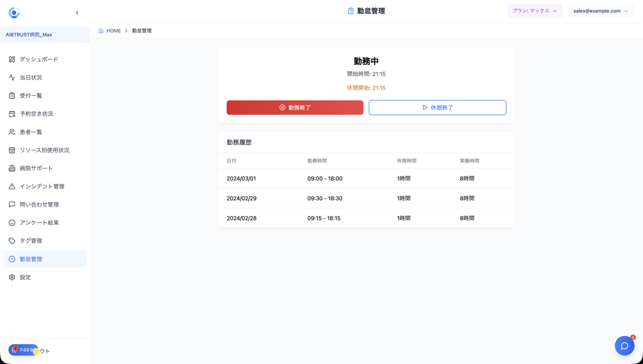
Task: Open the プラン: マックス plan dropdown
Action: pyautogui.click(x=534, y=11)
